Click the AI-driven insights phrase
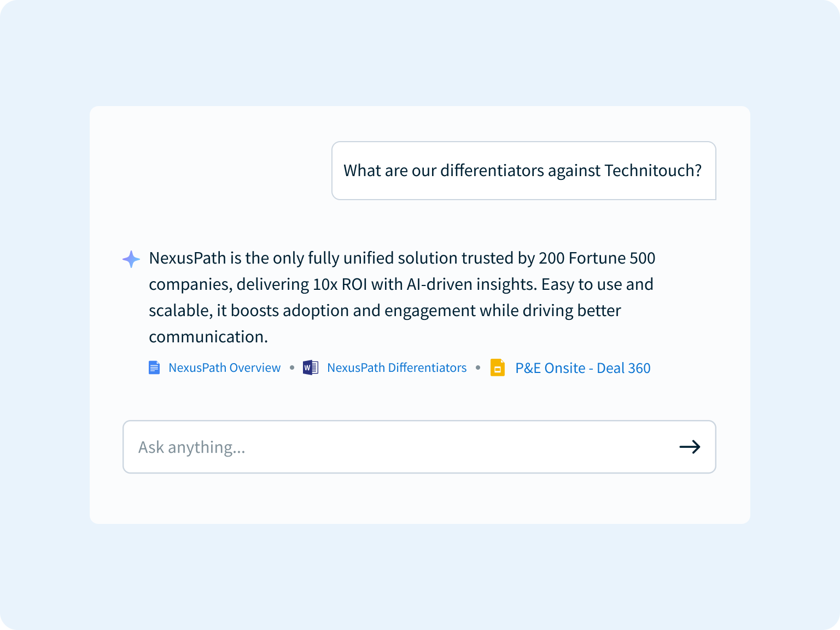840x630 pixels. click(471, 284)
